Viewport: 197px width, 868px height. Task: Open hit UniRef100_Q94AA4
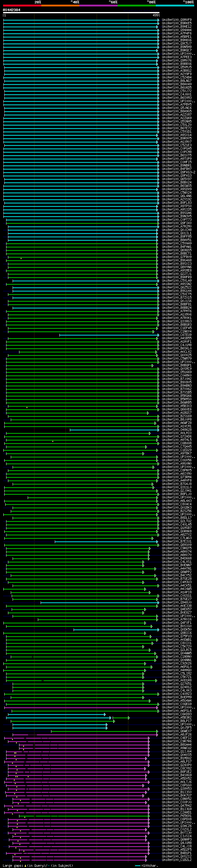click(x=177, y=30)
